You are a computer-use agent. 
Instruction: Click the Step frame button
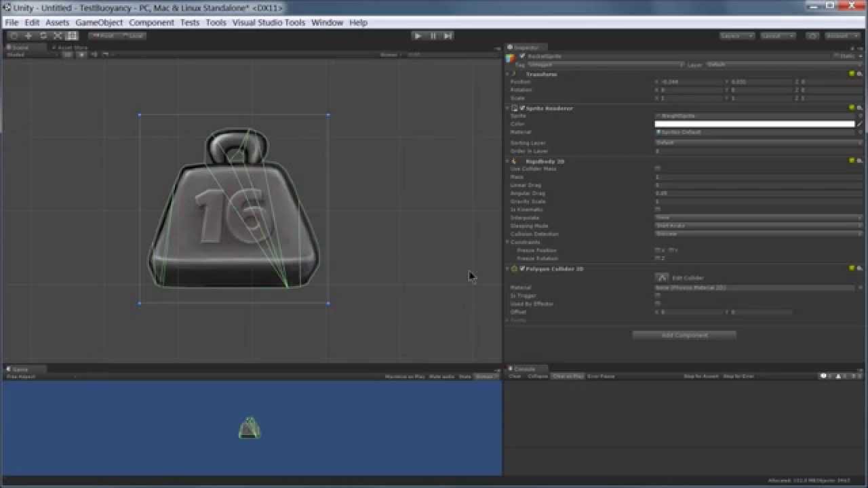pos(448,36)
